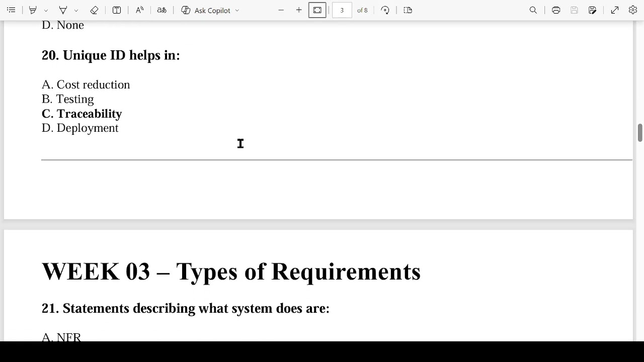Start Read aloud
The image size is (644, 362).
click(x=139, y=10)
